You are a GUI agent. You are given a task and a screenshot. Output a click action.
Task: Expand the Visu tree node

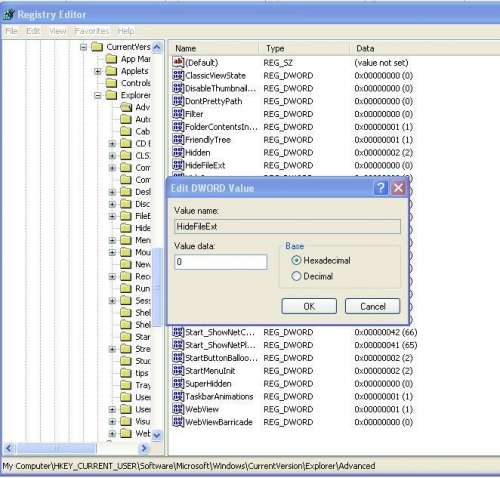112,422
